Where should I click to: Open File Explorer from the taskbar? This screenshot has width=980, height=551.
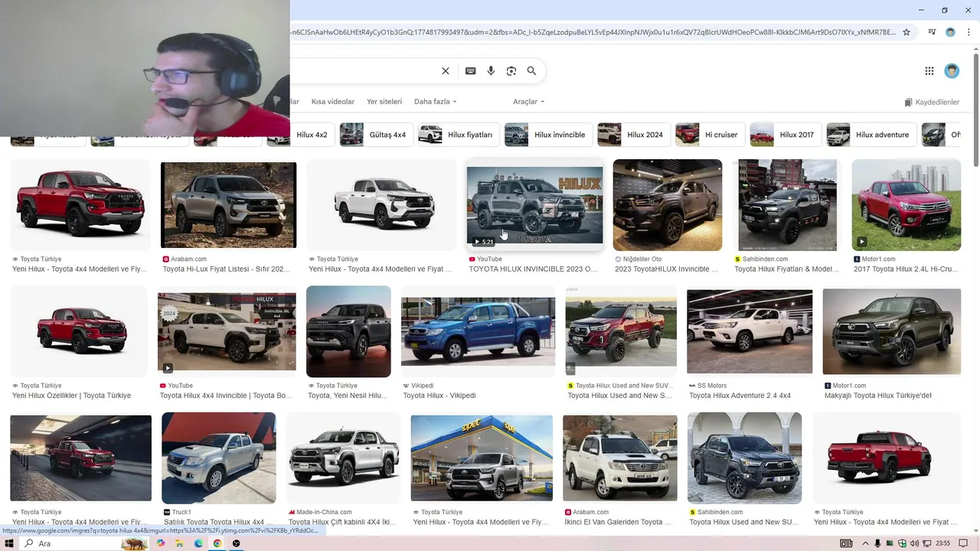[x=179, y=543]
